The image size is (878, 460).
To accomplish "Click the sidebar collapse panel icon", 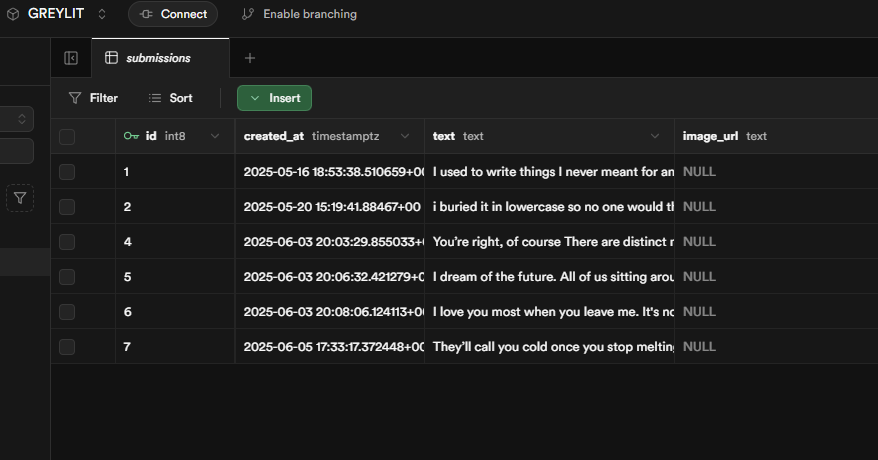I will [71, 58].
